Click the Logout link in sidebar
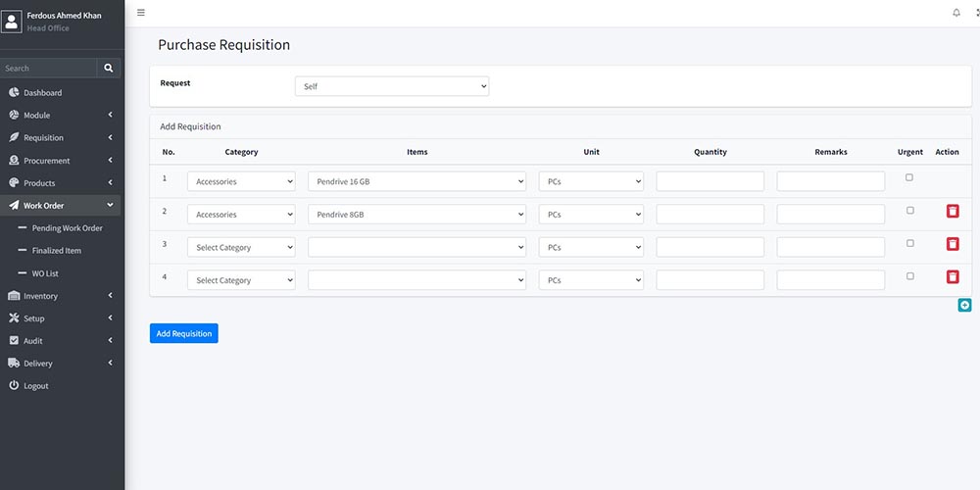Image resolution: width=980 pixels, height=490 pixels. (x=35, y=386)
